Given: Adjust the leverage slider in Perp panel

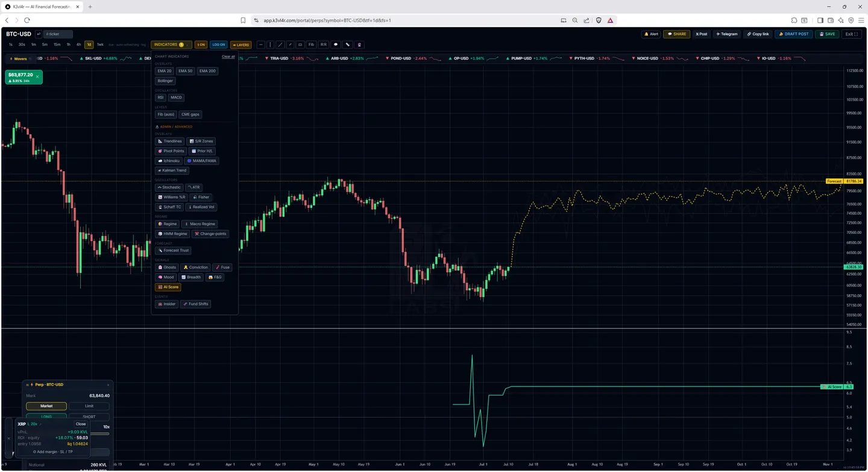Looking at the screenshot, I should tap(100, 433).
